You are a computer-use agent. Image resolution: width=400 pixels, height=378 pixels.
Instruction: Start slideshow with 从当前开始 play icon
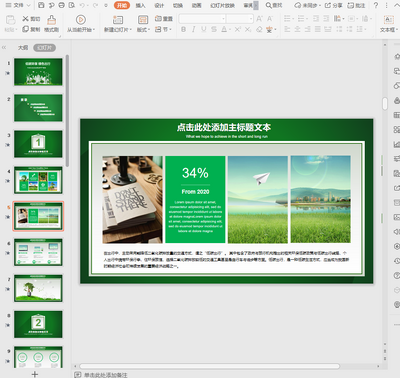coord(80,20)
